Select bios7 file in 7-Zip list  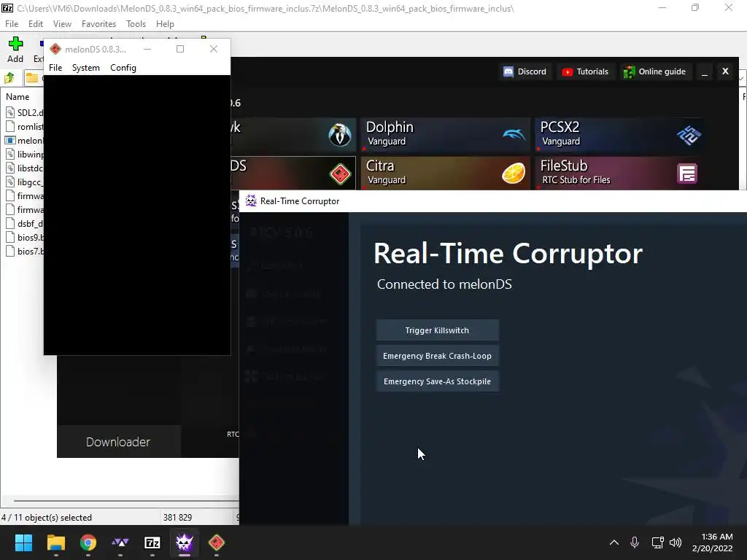point(24,251)
